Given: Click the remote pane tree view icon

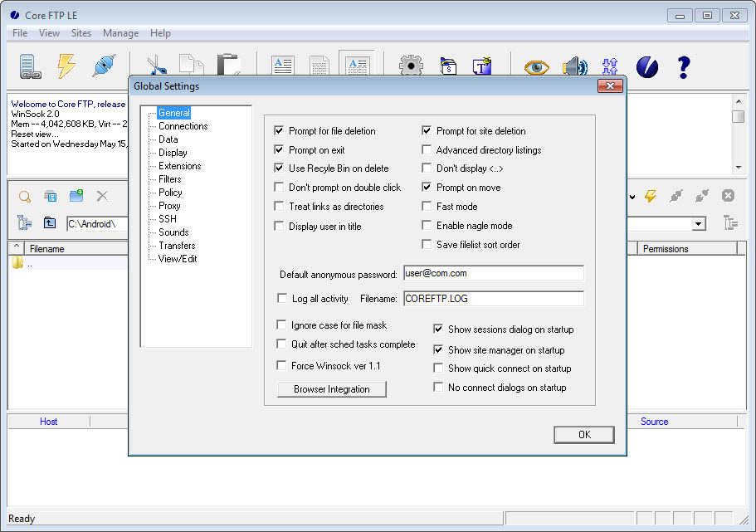Looking at the screenshot, I should [731, 222].
